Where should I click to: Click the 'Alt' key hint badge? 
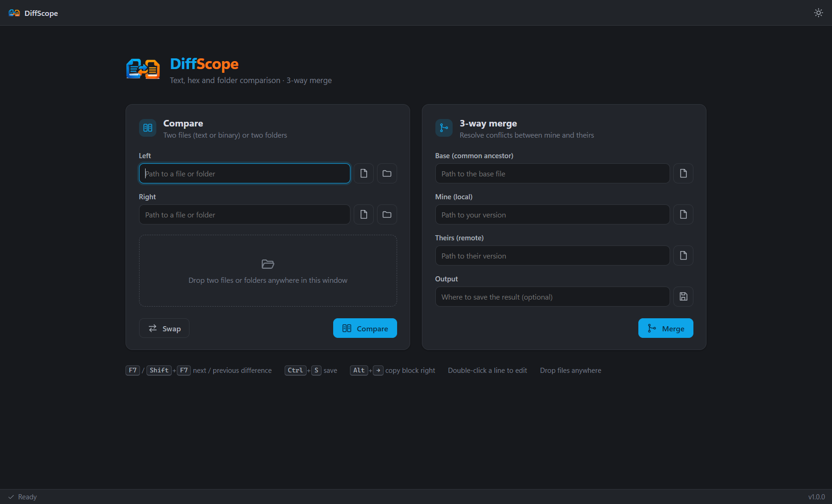tap(359, 371)
